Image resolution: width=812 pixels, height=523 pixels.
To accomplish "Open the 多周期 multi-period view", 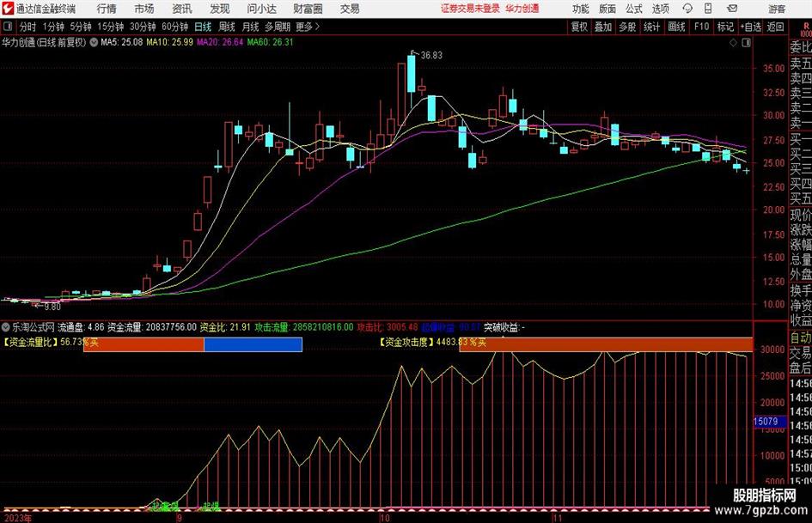I will coord(278,27).
